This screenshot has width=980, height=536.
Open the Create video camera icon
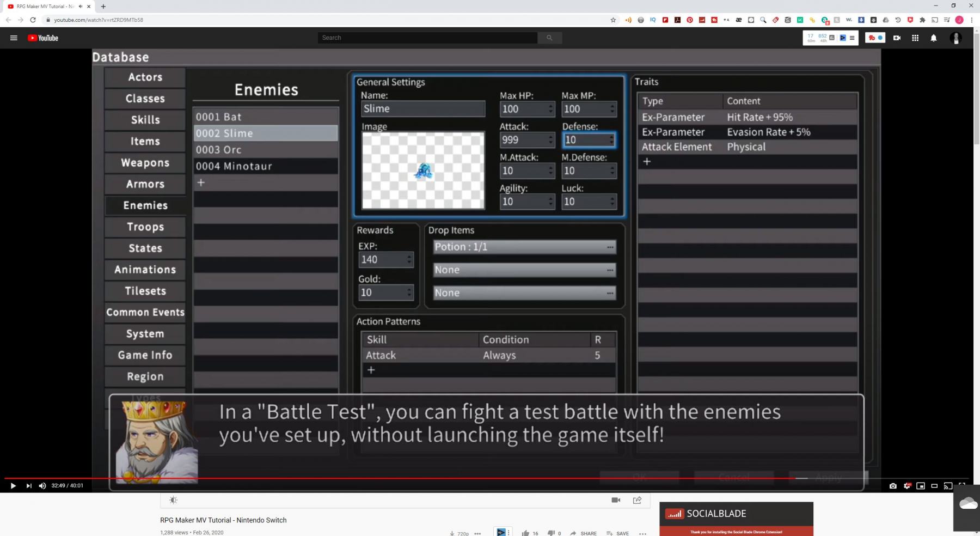tap(897, 38)
